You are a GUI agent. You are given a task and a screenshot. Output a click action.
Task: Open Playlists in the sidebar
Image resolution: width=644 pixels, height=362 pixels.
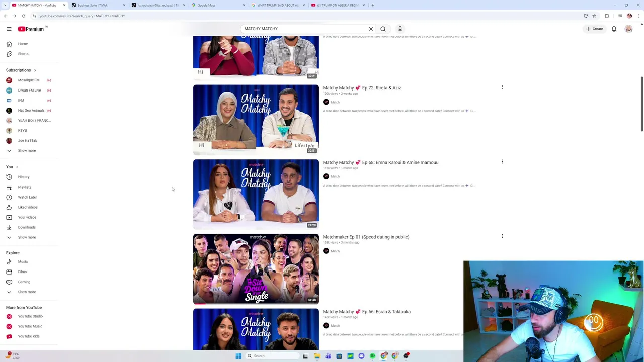pos(24,187)
